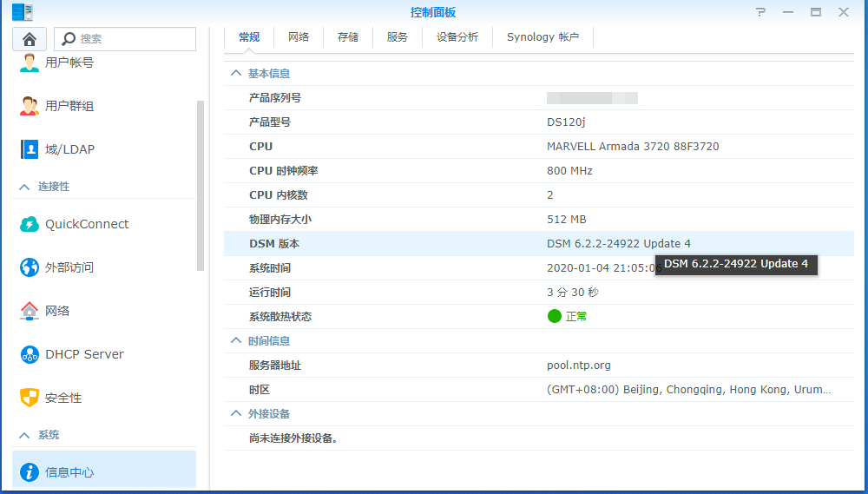Image resolution: width=868 pixels, height=494 pixels.
Task: Open the User Group (用户群组) icon
Action: [30, 106]
